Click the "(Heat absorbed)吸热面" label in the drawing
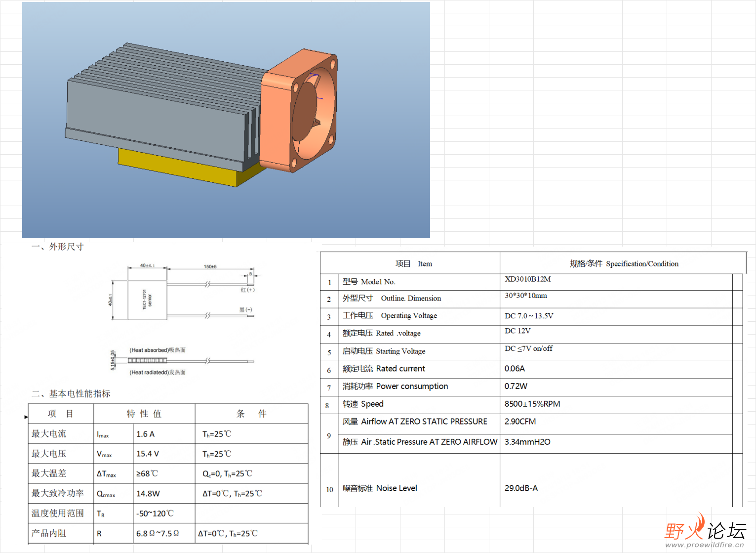The width and height of the screenshot is (756, 553). click(x=158, y=350)
